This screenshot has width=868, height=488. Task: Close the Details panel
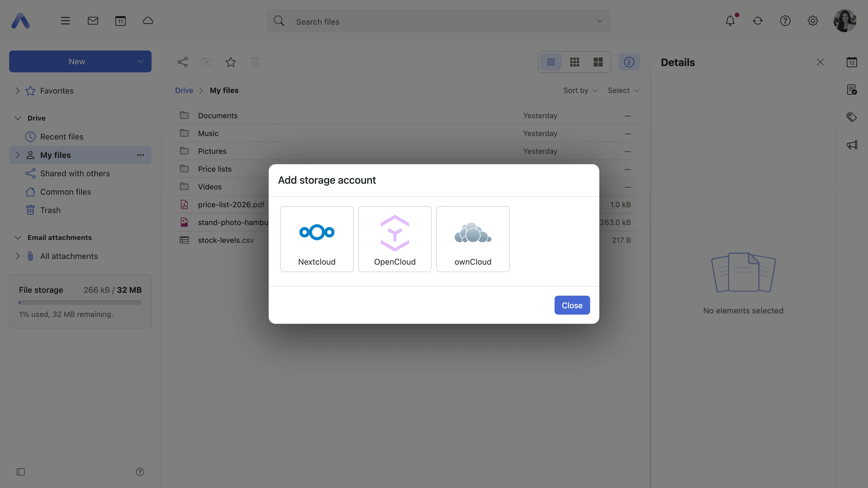coord(820,62)
